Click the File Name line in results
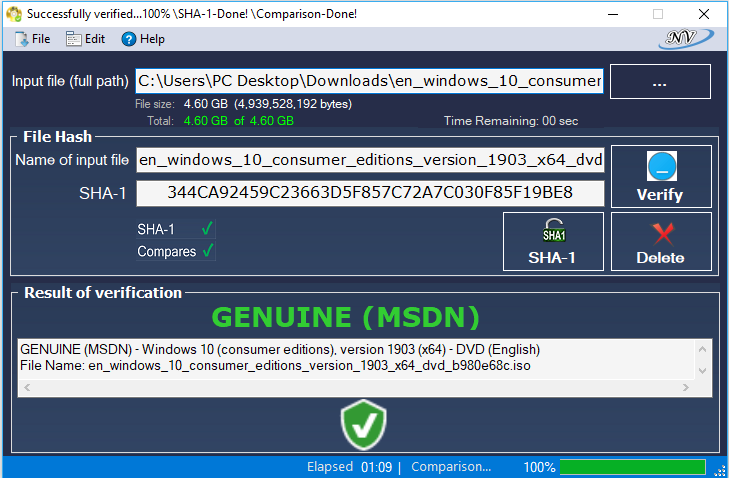 click(275, 365)
